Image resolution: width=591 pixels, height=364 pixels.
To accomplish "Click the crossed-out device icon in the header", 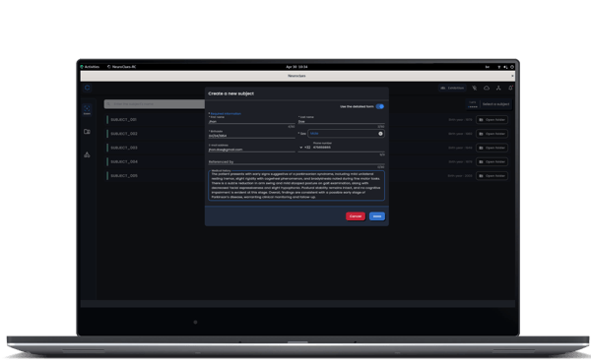I will (475, 88).
